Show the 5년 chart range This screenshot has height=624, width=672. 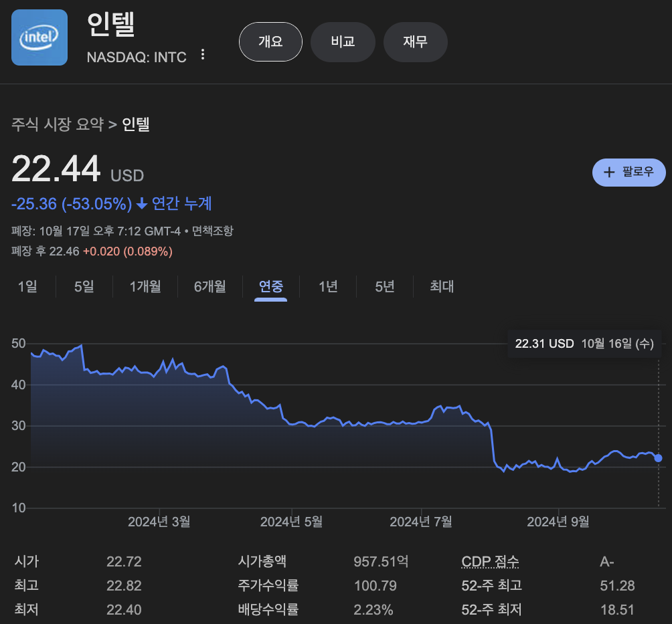point(385,286)
